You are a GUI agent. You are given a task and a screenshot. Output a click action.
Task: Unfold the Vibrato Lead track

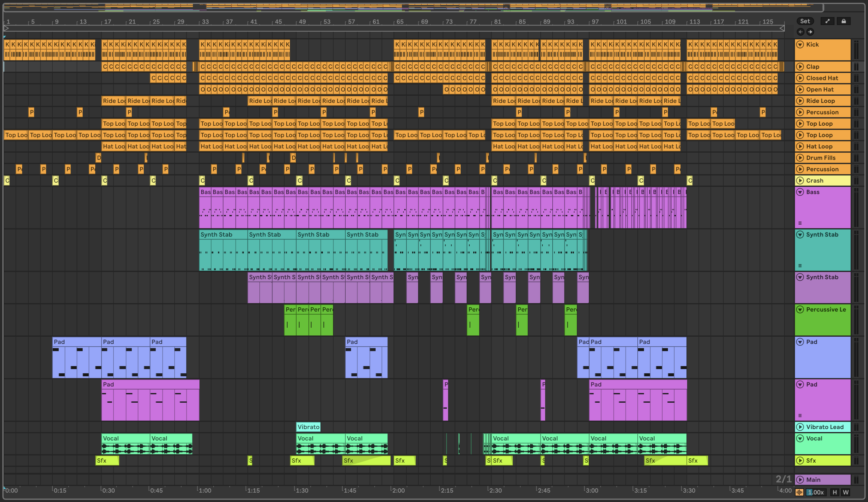click(800, 427)
